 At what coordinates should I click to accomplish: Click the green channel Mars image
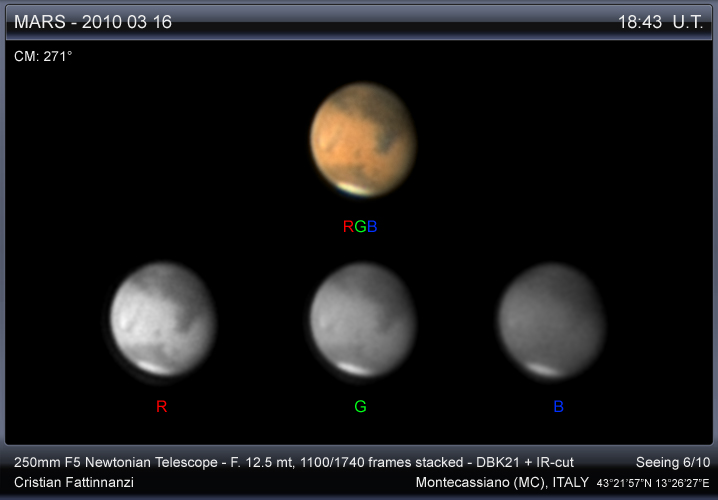(x=363, y=320)
